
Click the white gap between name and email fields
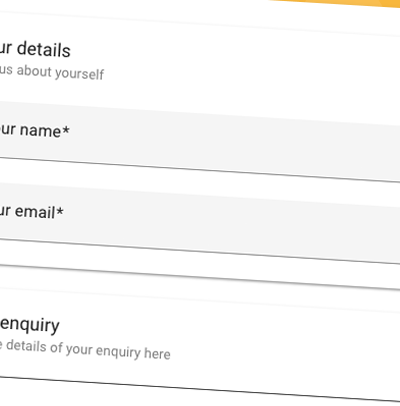pyautogui.click(x=200, y=182)
